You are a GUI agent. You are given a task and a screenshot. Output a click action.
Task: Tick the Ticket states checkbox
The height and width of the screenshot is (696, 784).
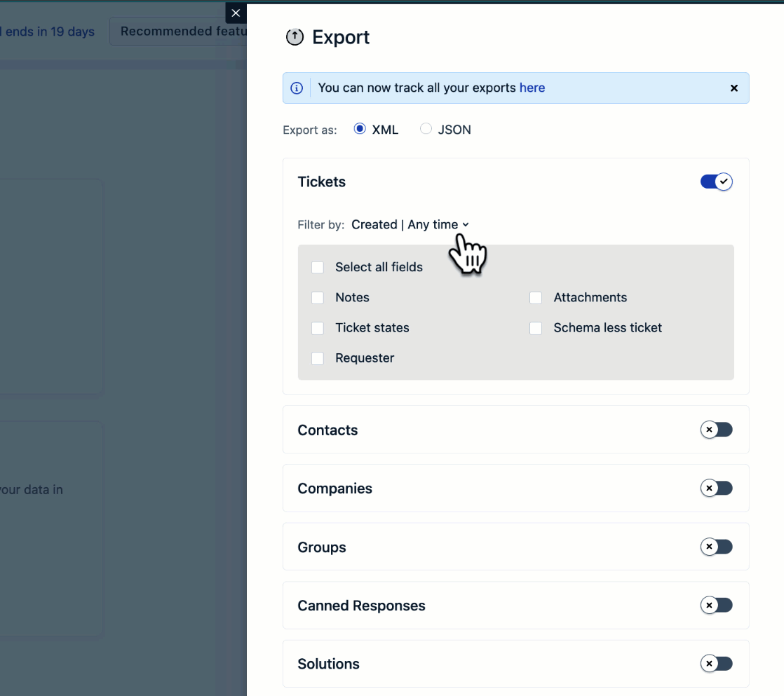(x=318, y=328)
